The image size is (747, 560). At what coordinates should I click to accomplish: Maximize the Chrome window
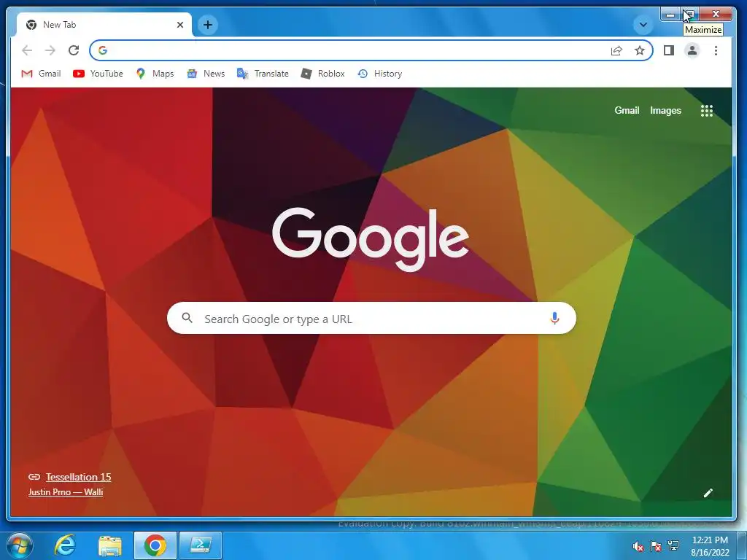coord(689,15)
